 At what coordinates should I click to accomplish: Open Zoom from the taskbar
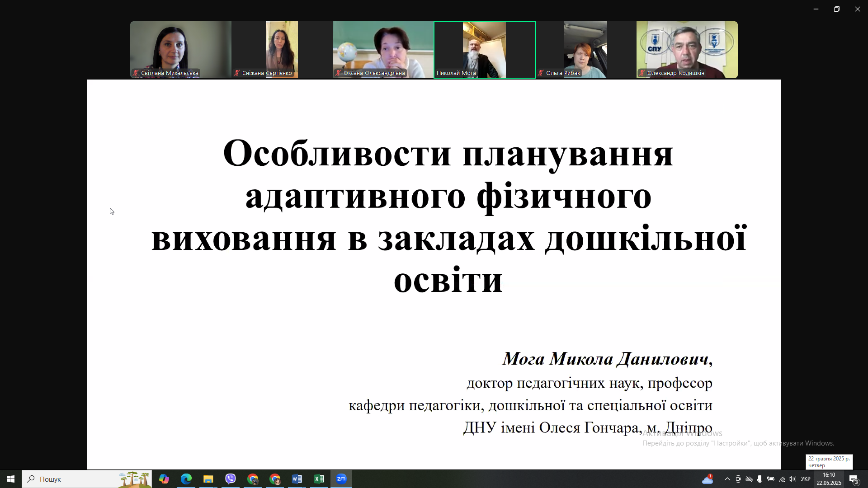(x=341, y=479)
